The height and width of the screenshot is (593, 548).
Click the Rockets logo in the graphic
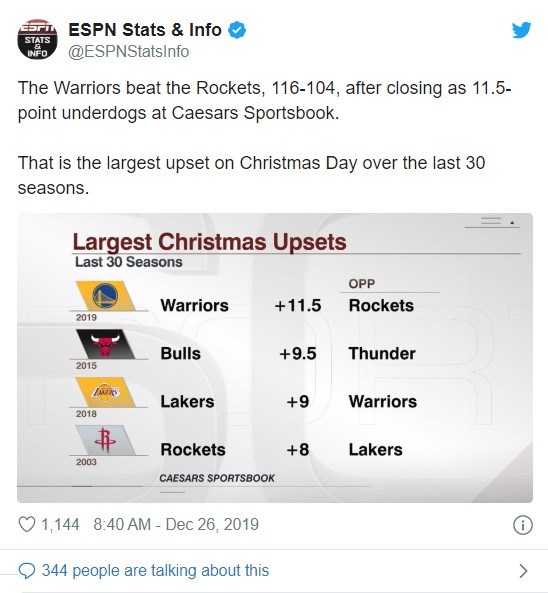pyautogui.click(x=106, y=440)
